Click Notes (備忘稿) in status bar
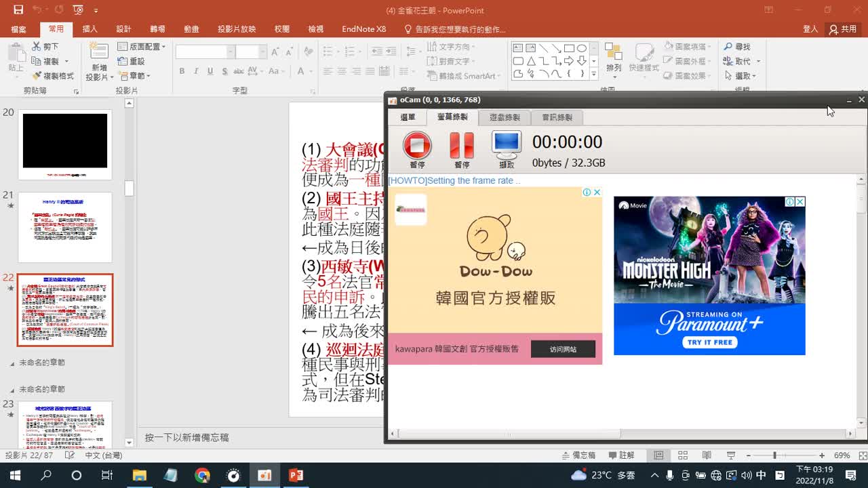 578,455
